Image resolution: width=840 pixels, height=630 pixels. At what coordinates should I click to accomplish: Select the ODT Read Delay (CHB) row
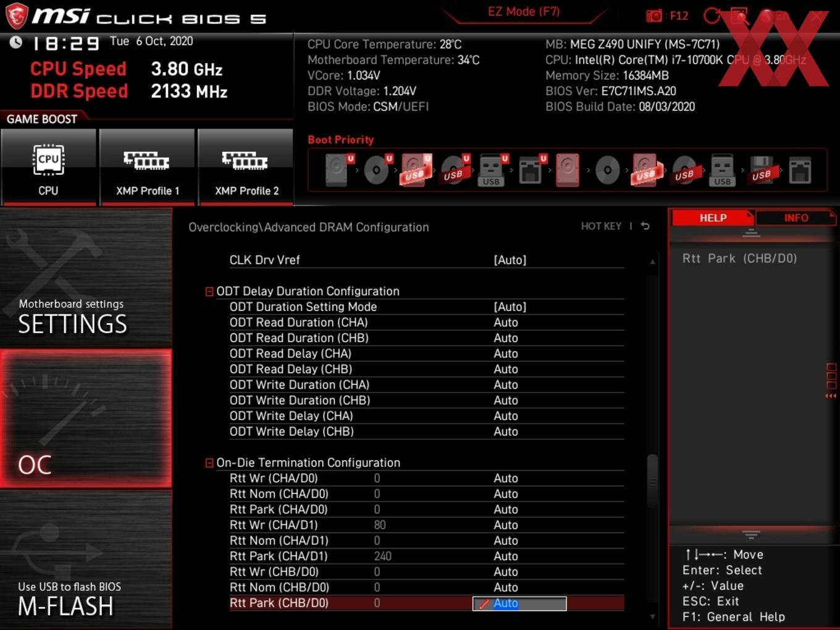pyautogui.click(x=426, y=369)
